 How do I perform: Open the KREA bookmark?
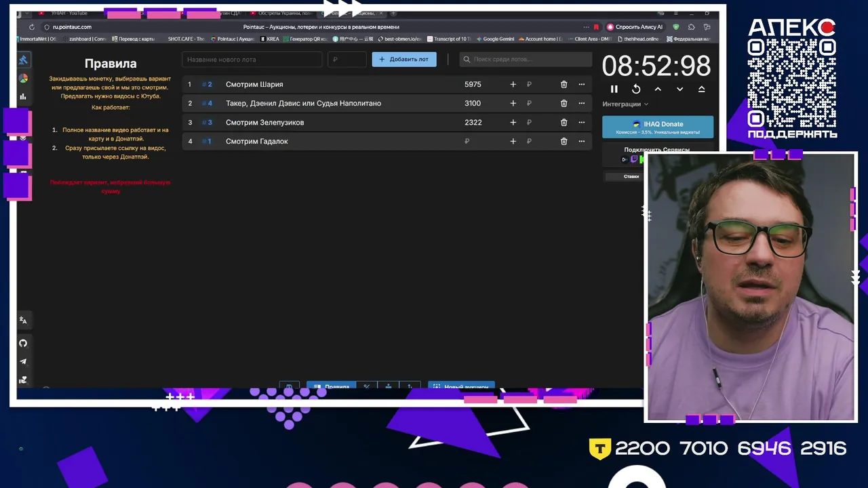point(270,39)
